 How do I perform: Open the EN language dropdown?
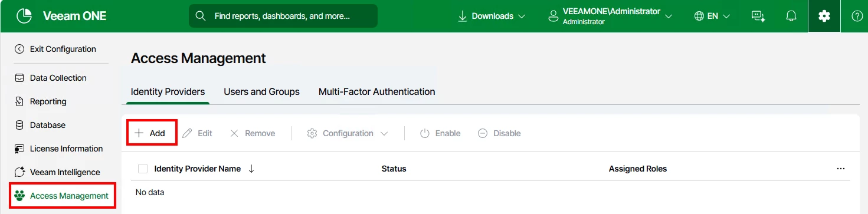(x=712, y=17)
